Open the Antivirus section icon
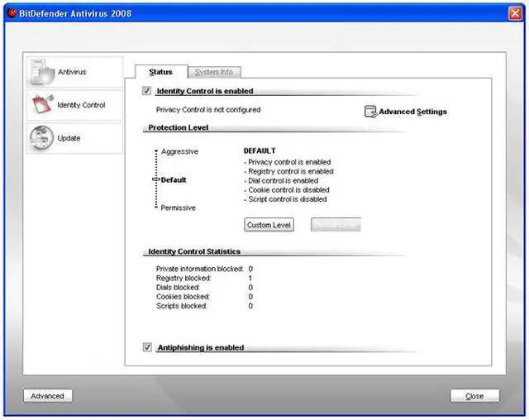 (x=41, y=73)
